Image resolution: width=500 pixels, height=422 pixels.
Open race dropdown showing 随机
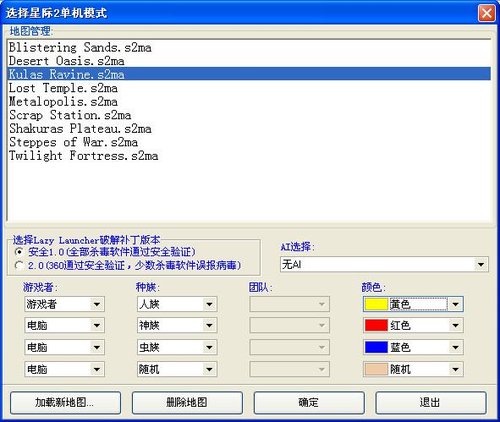[177, 369]
